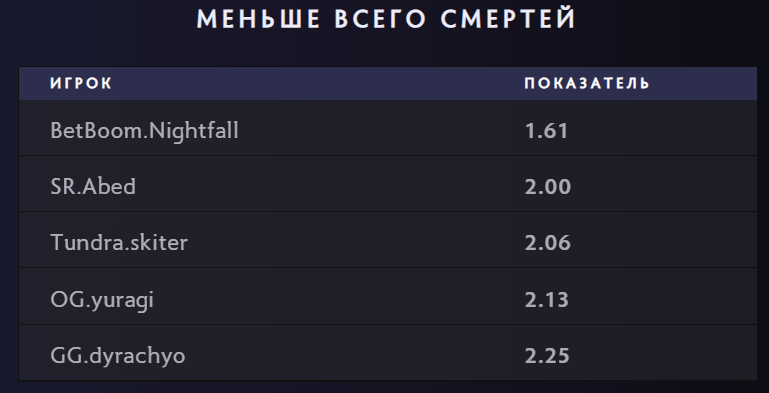Screen dimensions: 769x393
Task: Open OG.yuragi player name
Action: 102,300
